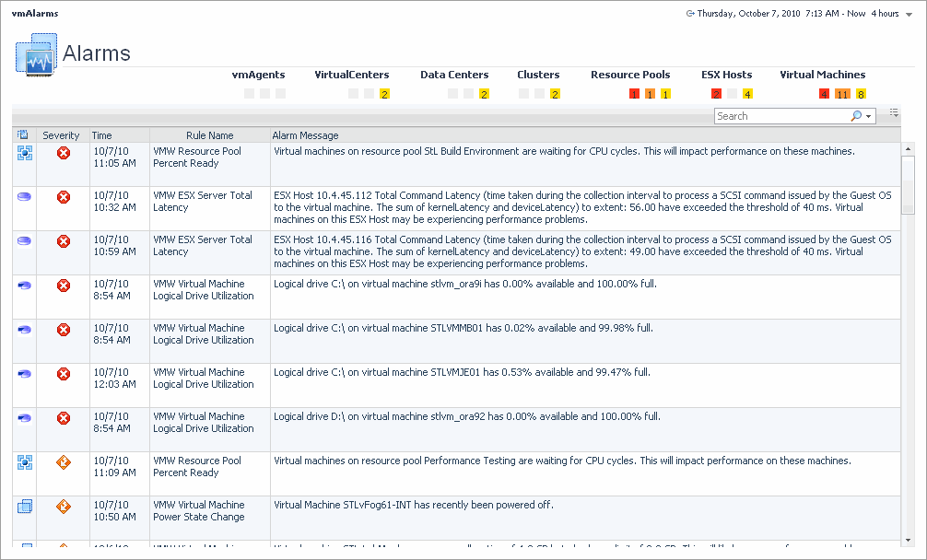Click the yellow warning count under Data Centers
Screen dimensions: 927x560
point(484,94)
